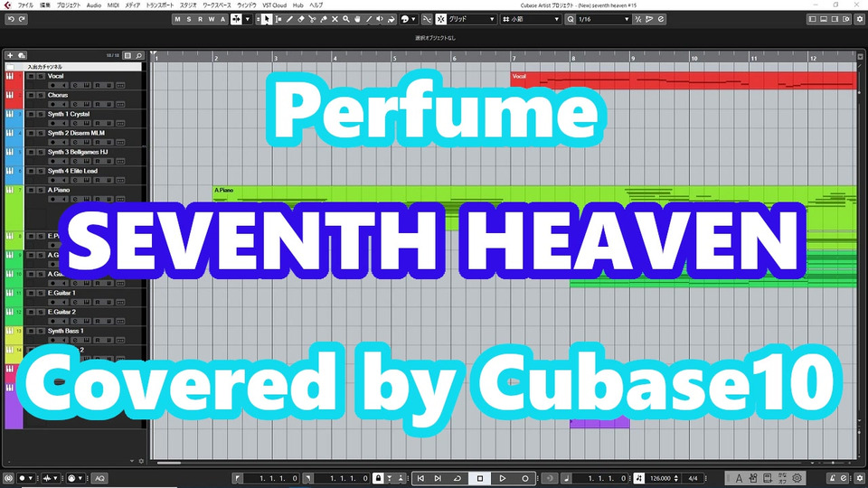The height and width of the screenshot is (488, 868).
Task: Open the Auto-Scroll settings dropdown arrow
Action: tap(248, 19)
